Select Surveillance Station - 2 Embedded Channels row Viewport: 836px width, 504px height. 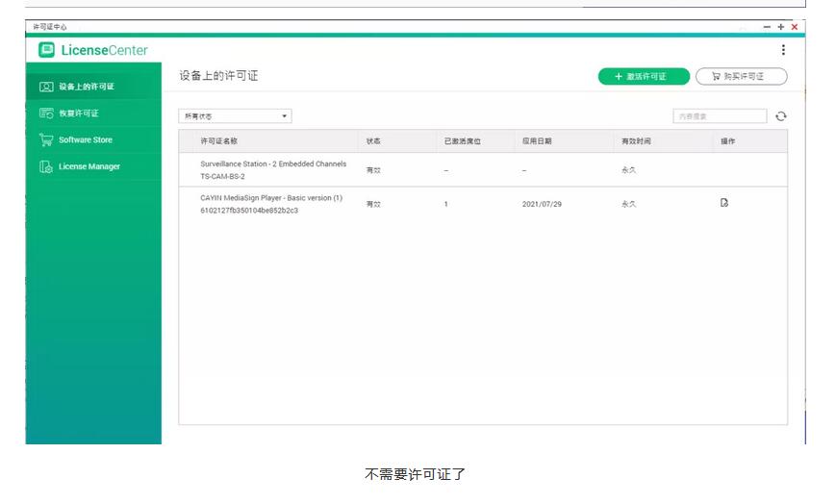483,169
